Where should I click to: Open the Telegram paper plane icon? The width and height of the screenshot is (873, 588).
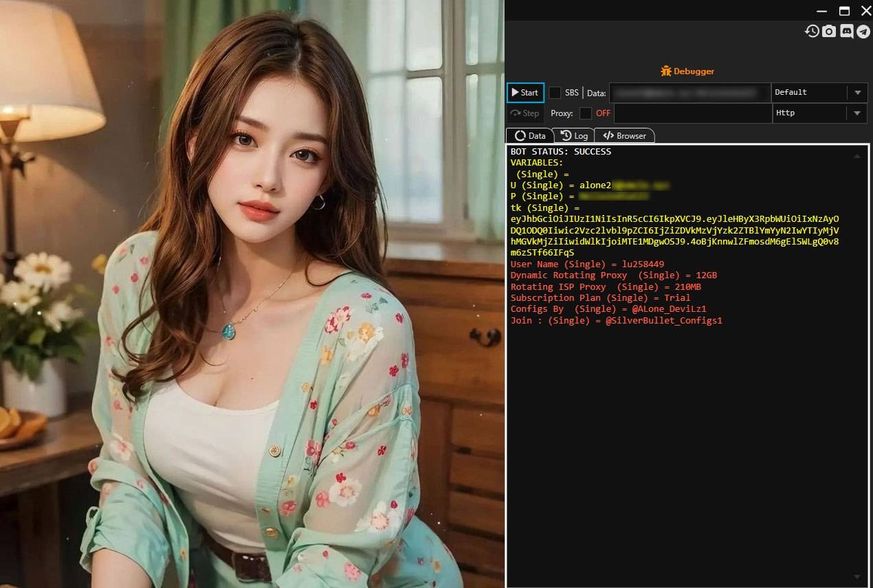point(863,31)
